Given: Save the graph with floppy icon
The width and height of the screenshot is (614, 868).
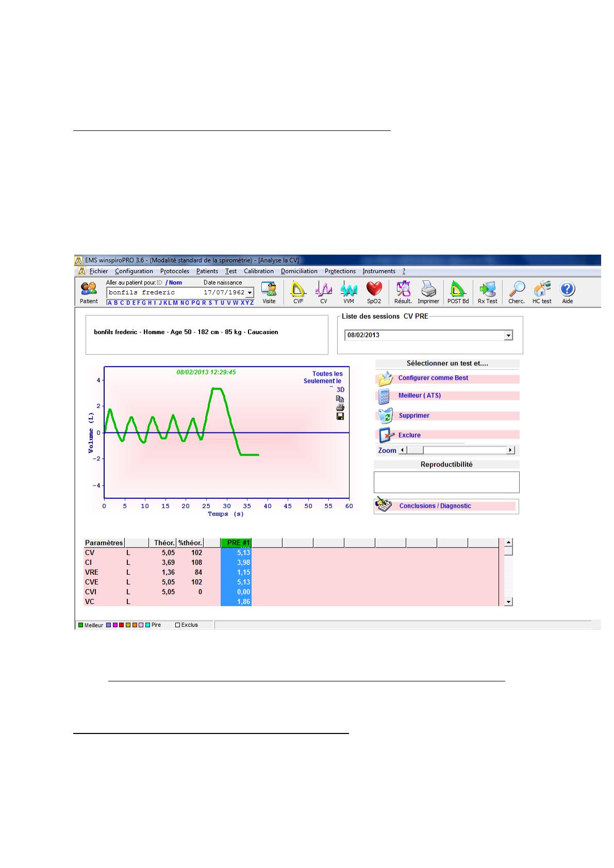Looking at the screenshot, I should [340, 416].
